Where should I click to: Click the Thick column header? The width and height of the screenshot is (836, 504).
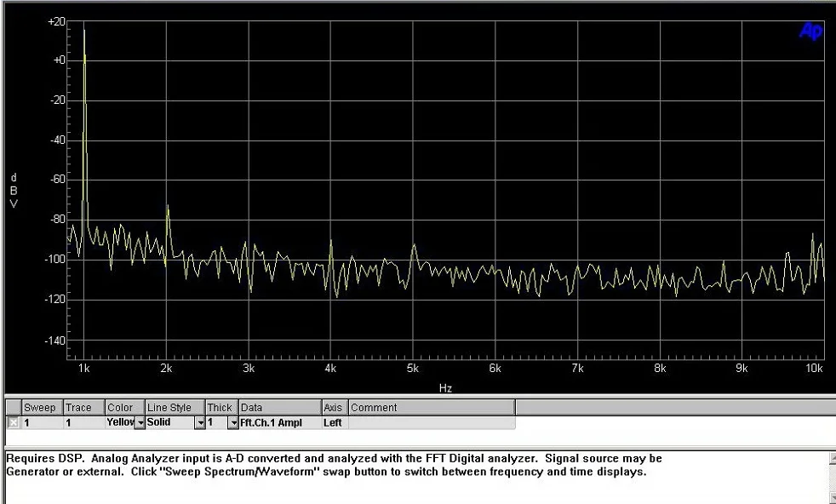tap(222, 408)
